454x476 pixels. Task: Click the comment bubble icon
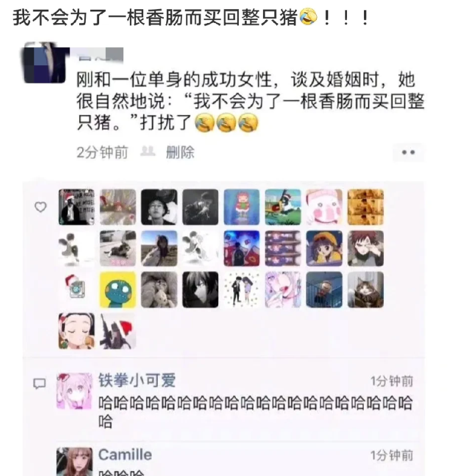point(39,383)
